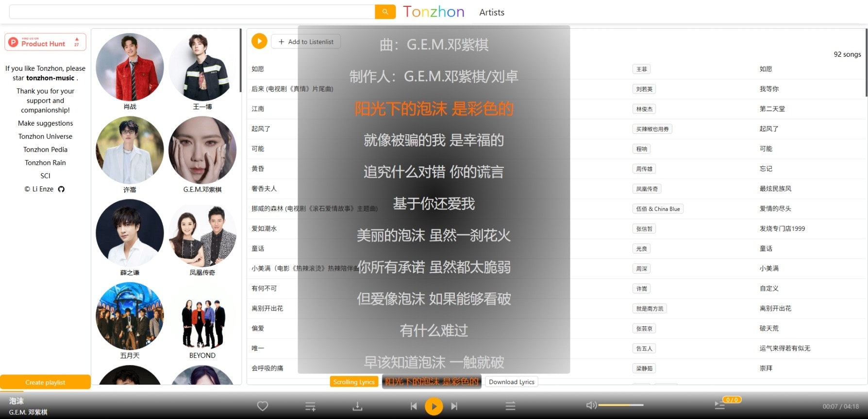Viewport: 868px width, 419px height.
Task: Open the Make suggestions link
Action: pos(46,123)
